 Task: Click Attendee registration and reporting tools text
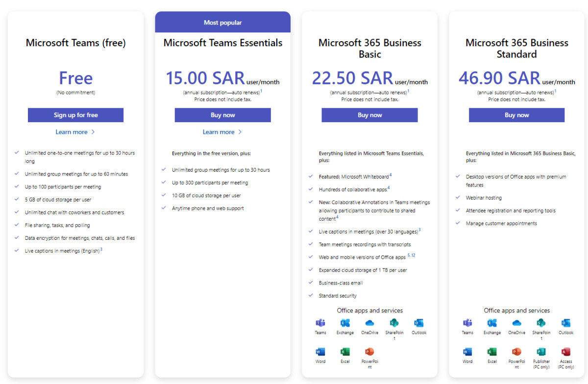pos(511,211)
